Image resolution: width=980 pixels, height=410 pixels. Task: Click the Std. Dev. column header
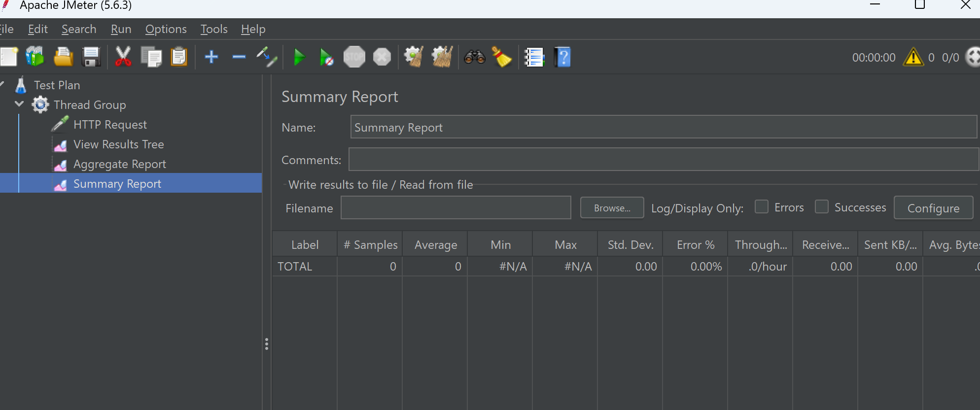(630, 244)
